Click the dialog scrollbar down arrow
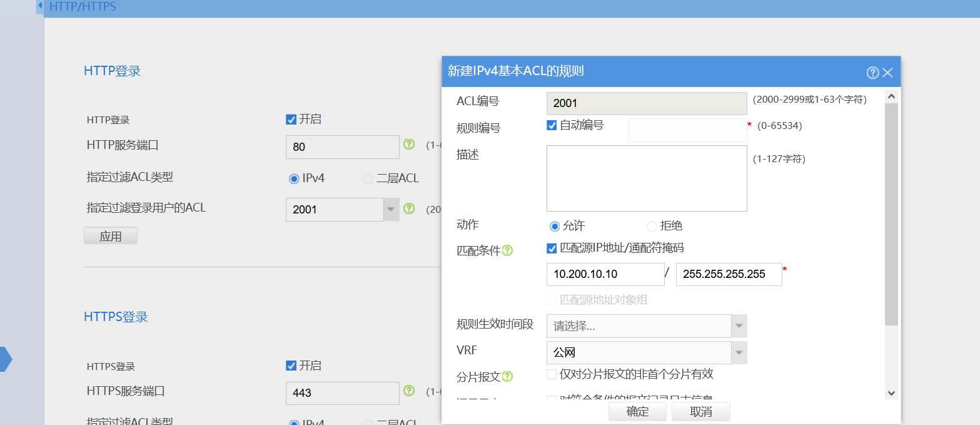The image size is (980, 425). [892, 392]
